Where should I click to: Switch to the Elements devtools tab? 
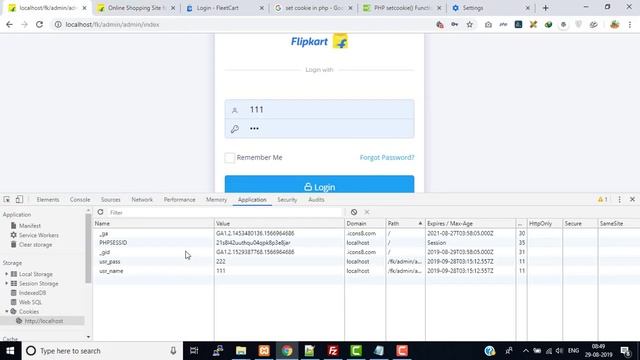click(x=48, y=200)
